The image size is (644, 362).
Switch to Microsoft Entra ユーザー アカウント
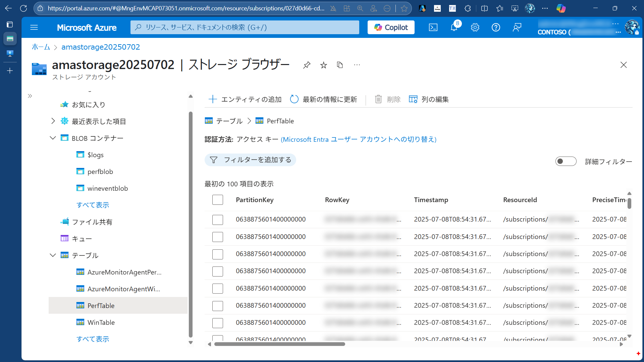pos(358,139)
